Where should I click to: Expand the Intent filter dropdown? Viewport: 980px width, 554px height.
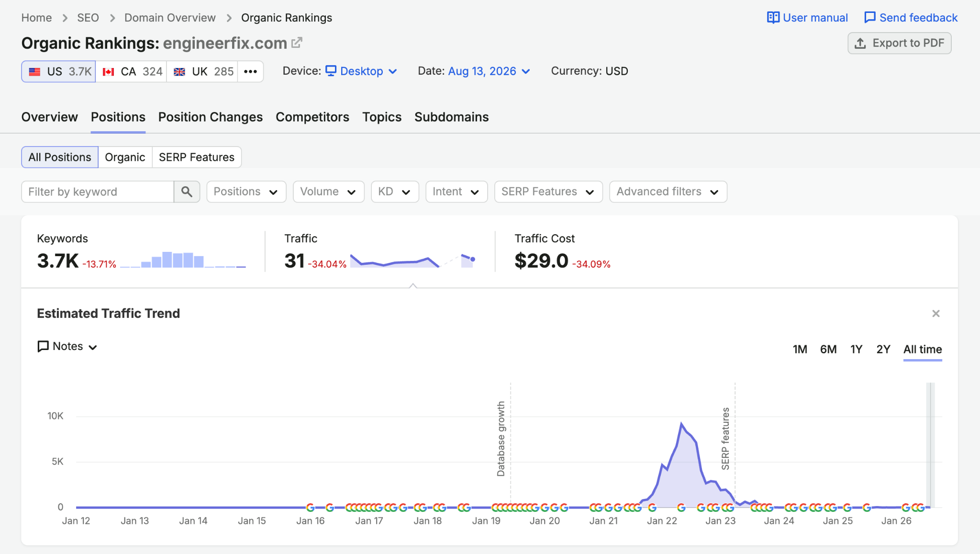click(x=457, y=192)
